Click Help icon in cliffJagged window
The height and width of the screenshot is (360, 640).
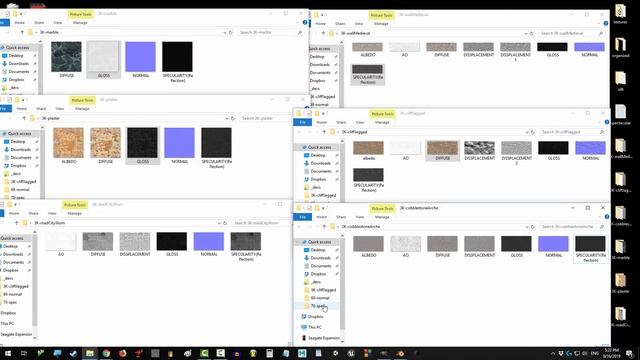click(x=607, y=122)
